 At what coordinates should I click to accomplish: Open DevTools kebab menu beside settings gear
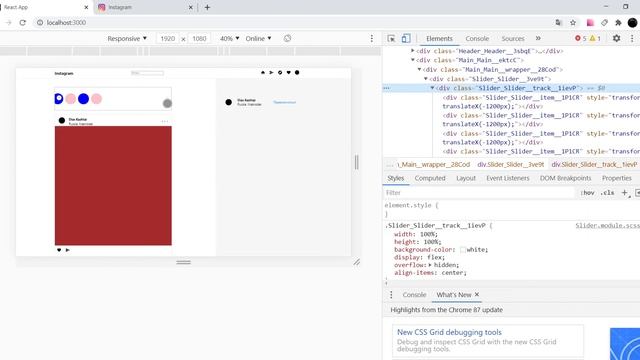click(632, 38)
